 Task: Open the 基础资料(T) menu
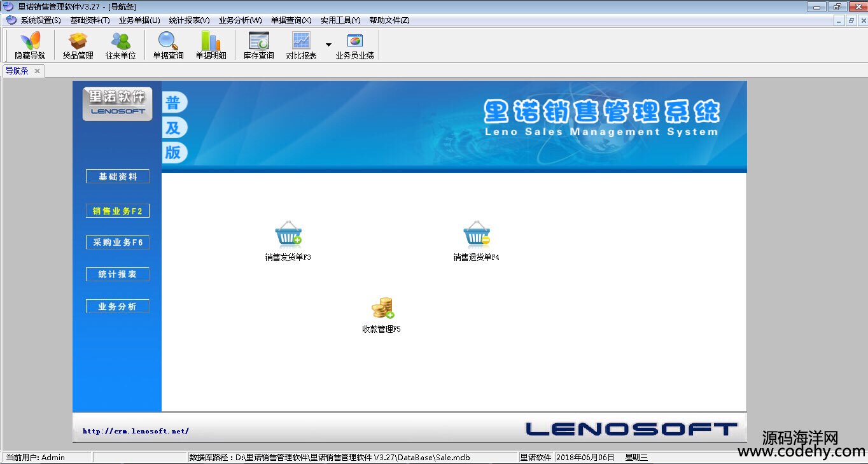pos(90,20)
